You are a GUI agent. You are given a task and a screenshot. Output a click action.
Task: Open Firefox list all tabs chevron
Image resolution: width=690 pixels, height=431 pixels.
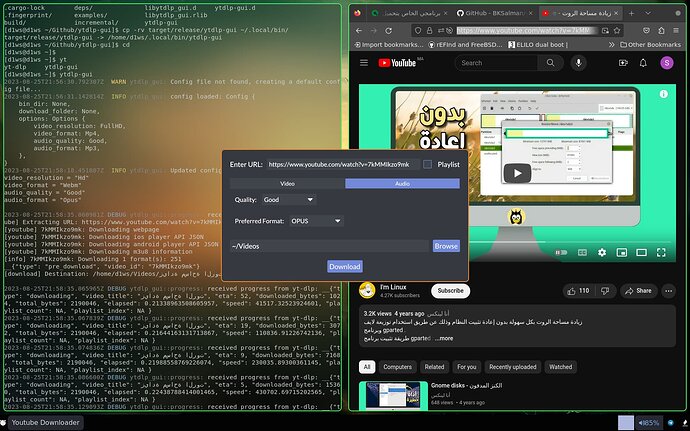pos(648,13)
